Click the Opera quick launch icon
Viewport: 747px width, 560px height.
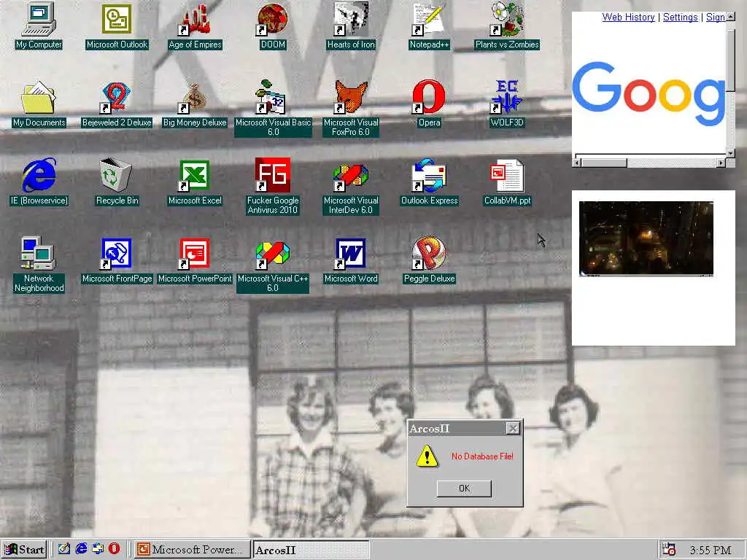pyautogui.click(x=115, y=549)
